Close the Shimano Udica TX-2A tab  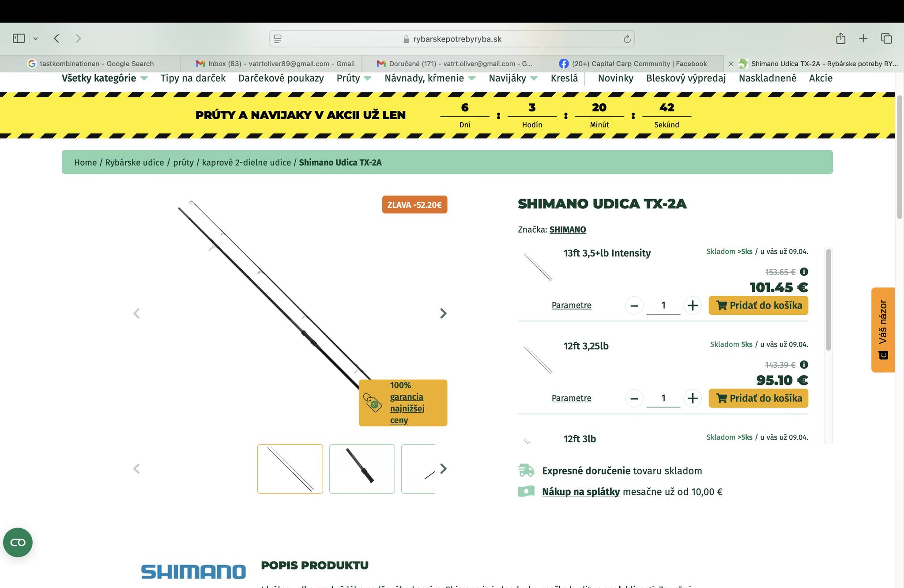pos(731,64)
